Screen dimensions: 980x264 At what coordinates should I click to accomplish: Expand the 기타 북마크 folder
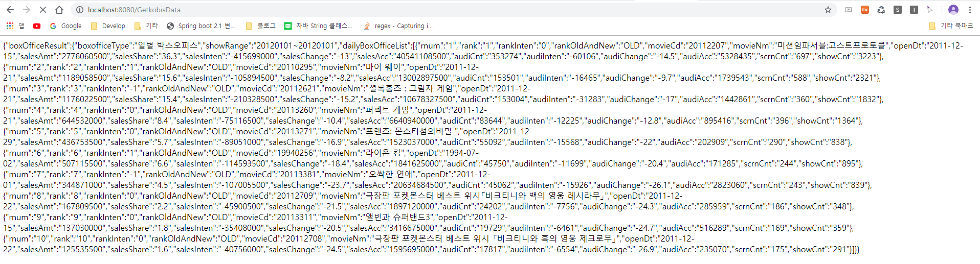coord(951,26)
